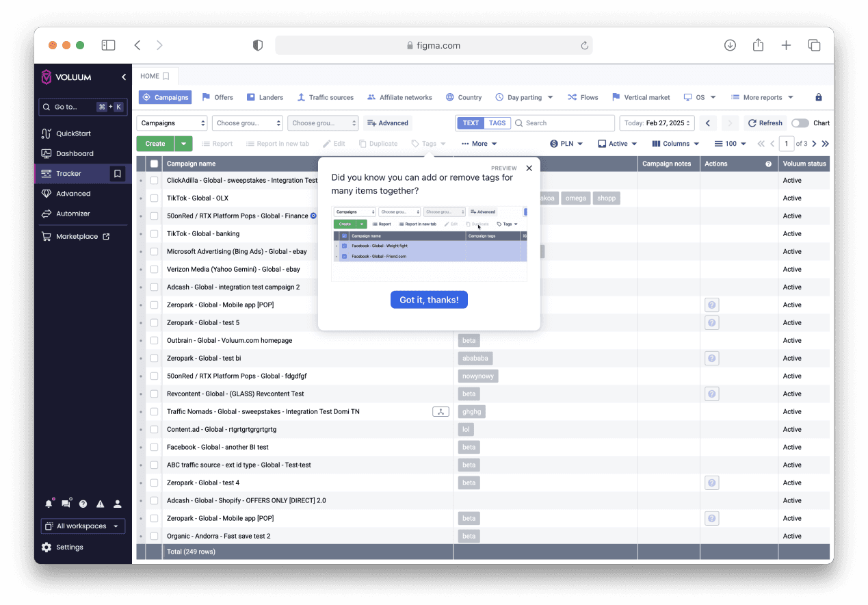Image resolution: width=868 pixels, height=605 pixels.
Task: Collapse the Voluum sidebar with the chevron
Action: tap(124, 77)
